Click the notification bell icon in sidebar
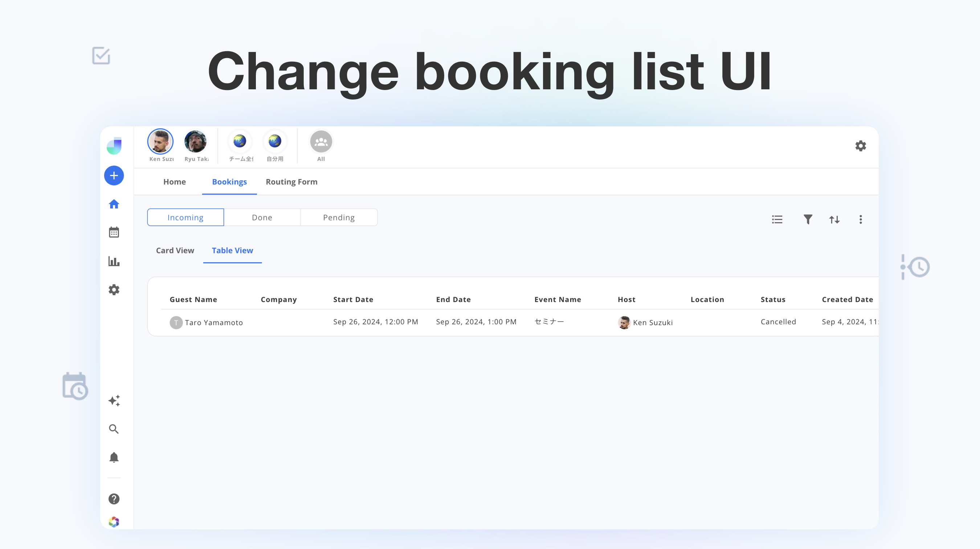980x549 pixels. (113, 457)
